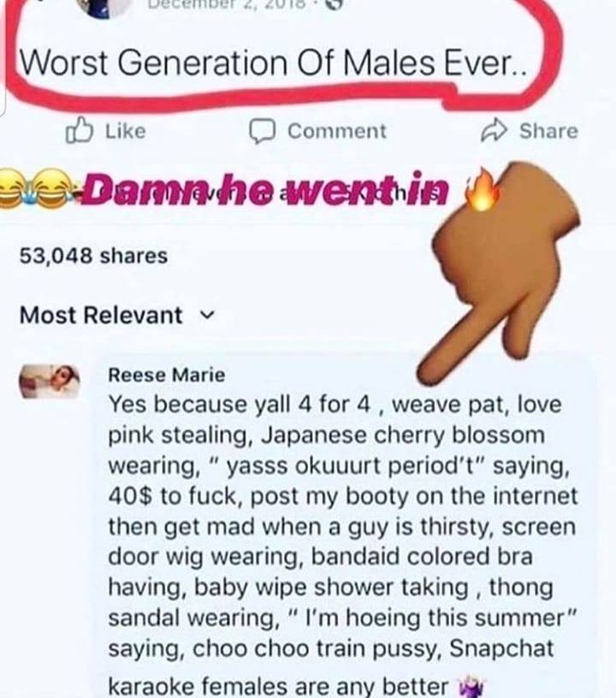Click the post author's profile picture
616x698 pixels.
104,8
